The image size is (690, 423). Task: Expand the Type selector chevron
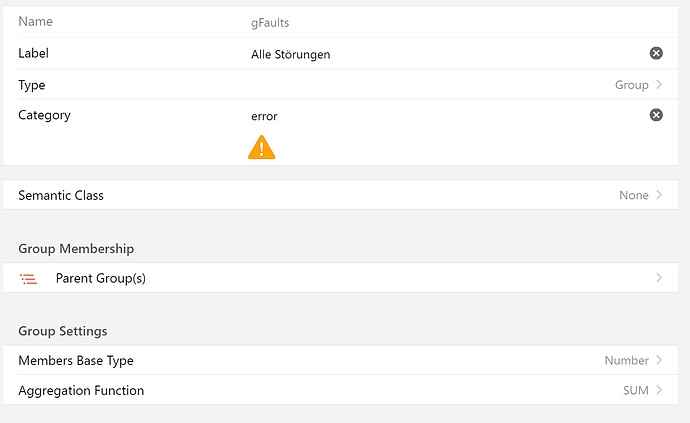(659, 85)
